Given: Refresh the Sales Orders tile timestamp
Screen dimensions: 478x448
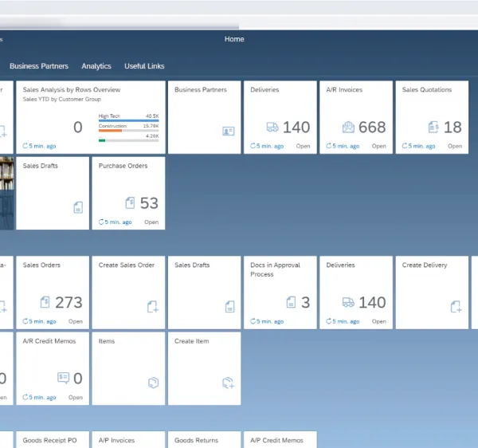Looking at the screenshot, I should tap(25, 321).
